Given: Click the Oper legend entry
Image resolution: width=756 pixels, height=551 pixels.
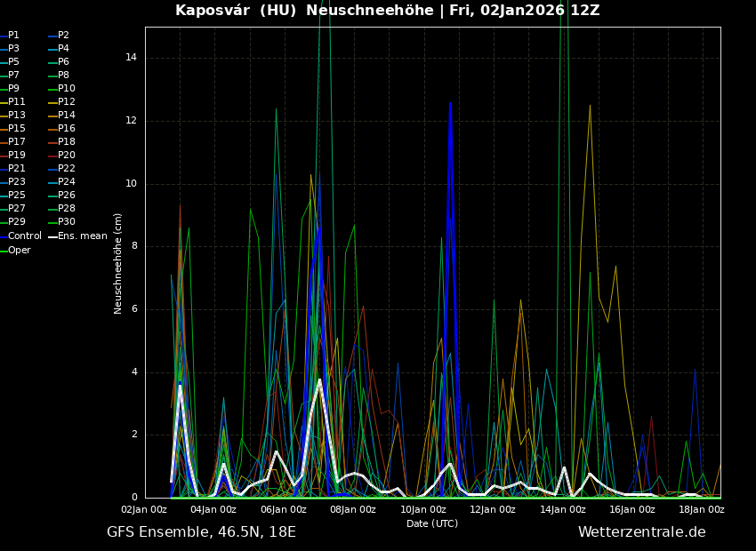Looking at the screenshot, I should click(x=20, y=250).
